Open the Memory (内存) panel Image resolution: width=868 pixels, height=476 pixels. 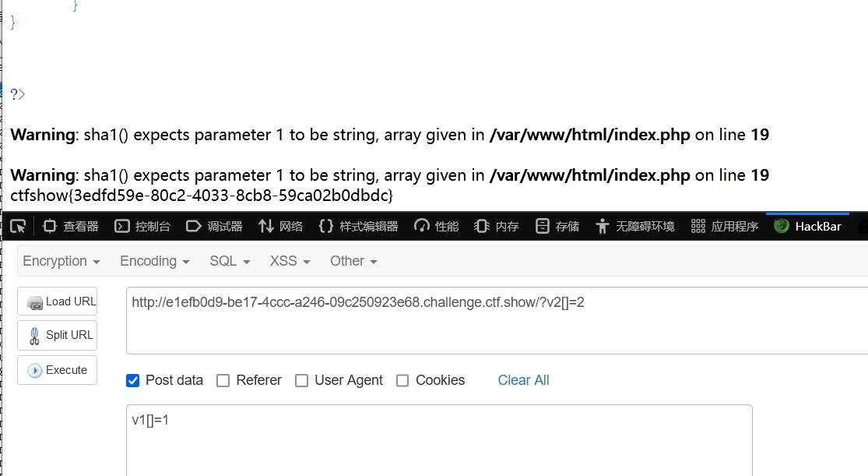click(497, 226)
